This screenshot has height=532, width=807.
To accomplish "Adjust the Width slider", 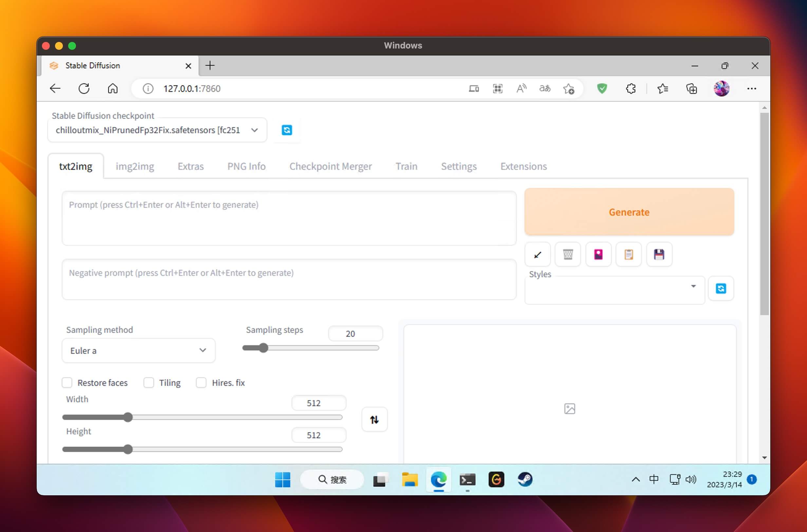I will (x=202, y=417).
